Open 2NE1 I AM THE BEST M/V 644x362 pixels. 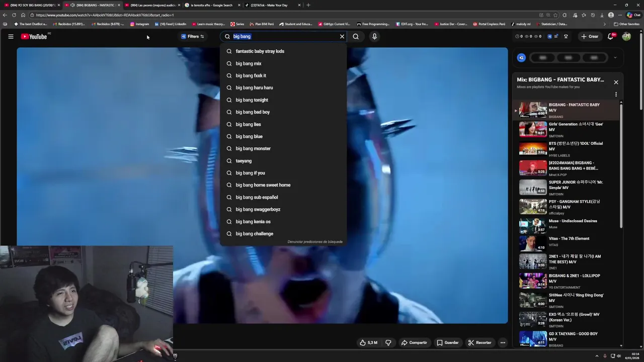pos(566,261)
